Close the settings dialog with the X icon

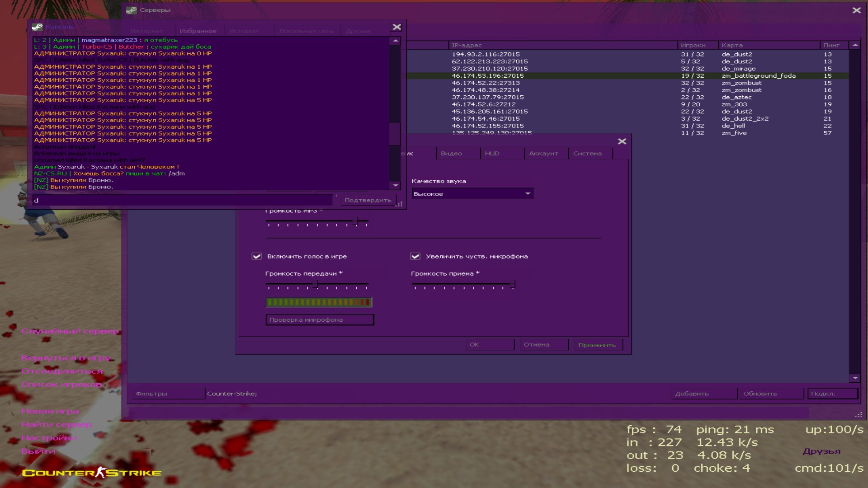pos(622,141)
